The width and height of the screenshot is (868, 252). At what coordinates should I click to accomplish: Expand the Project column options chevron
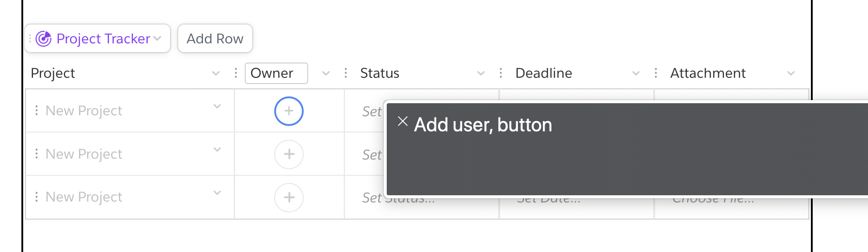click(x=216, y=73)
